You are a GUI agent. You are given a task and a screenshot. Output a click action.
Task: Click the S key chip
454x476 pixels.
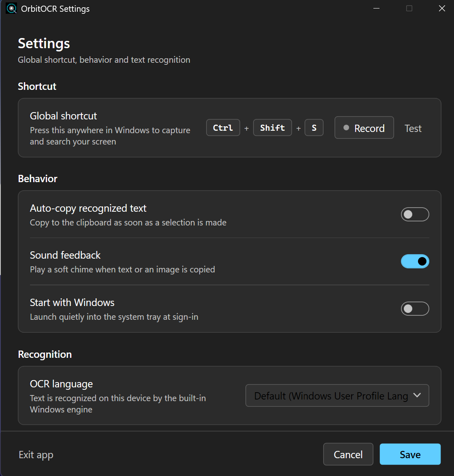coord(314,127)
